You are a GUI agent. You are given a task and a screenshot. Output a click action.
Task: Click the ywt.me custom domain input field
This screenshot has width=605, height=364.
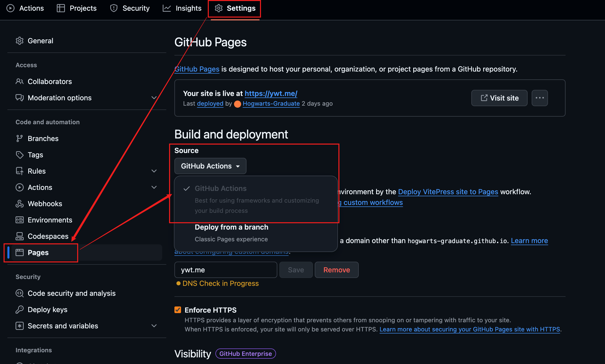click(x=225, y=270)
